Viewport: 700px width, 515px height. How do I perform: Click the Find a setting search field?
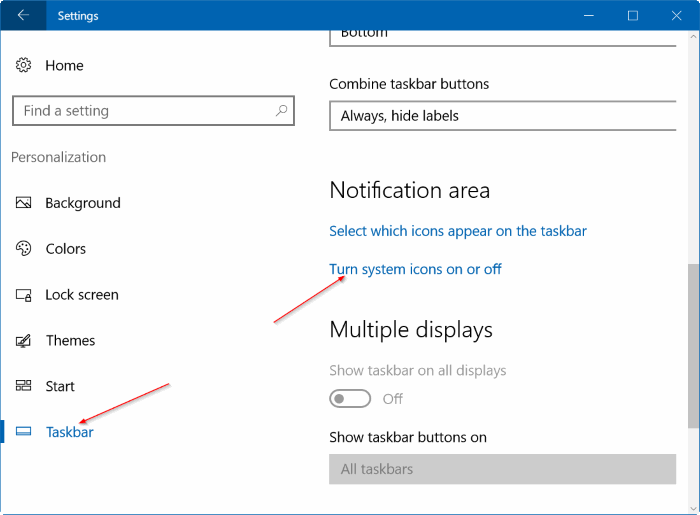click(x=154, y=111)
